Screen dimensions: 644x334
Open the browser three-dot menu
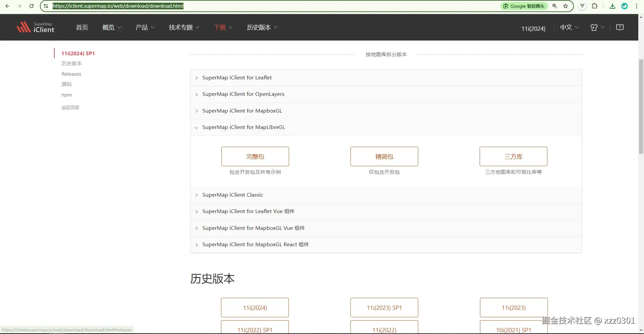(x=637, y=6)
